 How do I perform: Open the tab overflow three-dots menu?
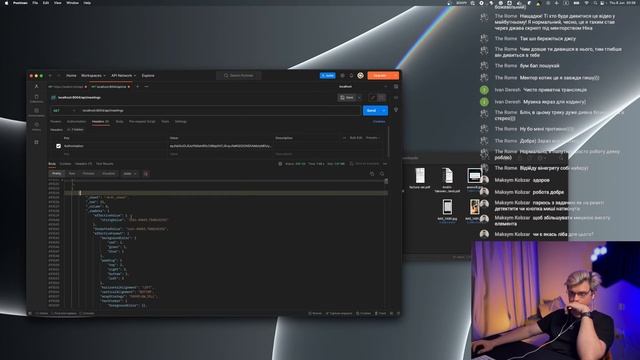(146, 87)
